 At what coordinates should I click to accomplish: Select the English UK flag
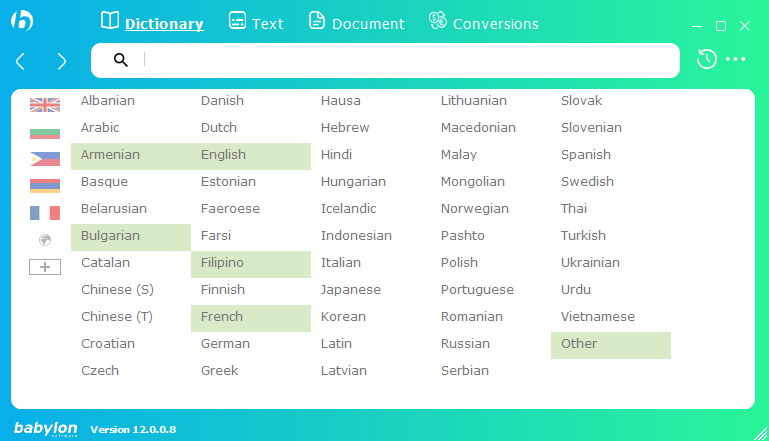click(45, 104)
